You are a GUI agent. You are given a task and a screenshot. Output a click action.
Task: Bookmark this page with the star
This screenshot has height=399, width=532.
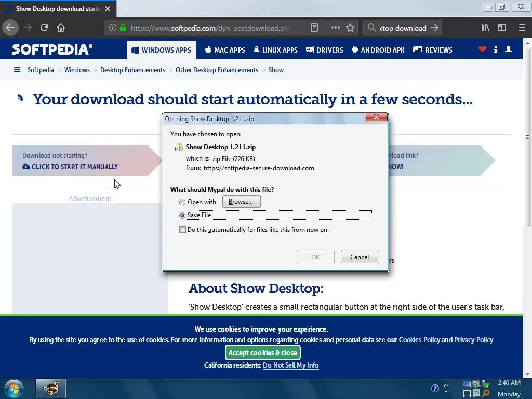pos(350,28)
